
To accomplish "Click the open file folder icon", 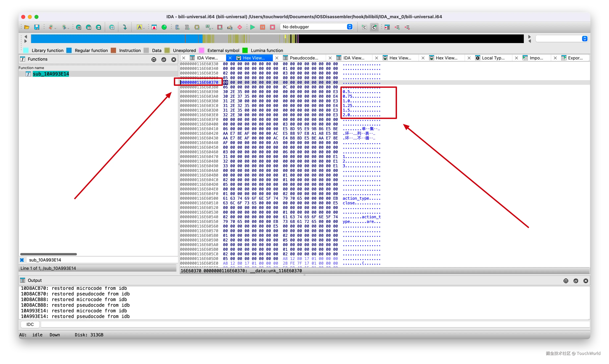I will [x=27, y=27].
